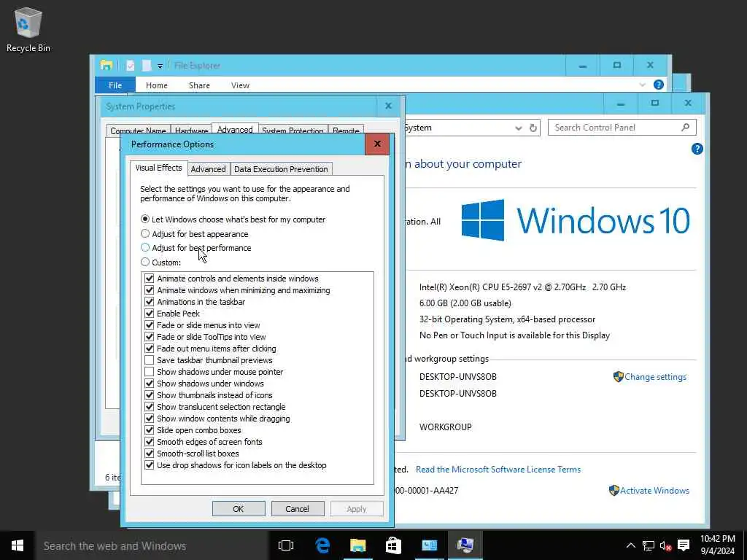
Task: Uncheck Animate windows when minimizing and maximizing
Action: click(x=149, y=290)
